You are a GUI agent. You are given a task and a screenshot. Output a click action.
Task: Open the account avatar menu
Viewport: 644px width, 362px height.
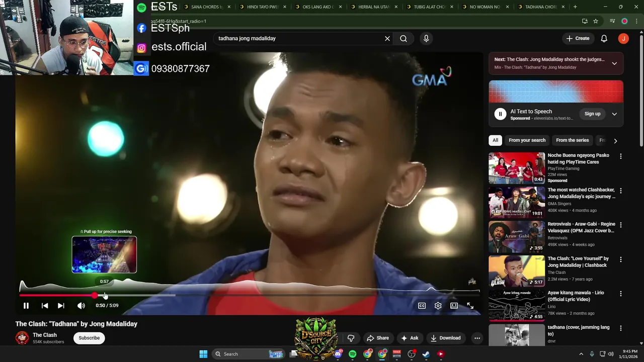pos(623,38)
